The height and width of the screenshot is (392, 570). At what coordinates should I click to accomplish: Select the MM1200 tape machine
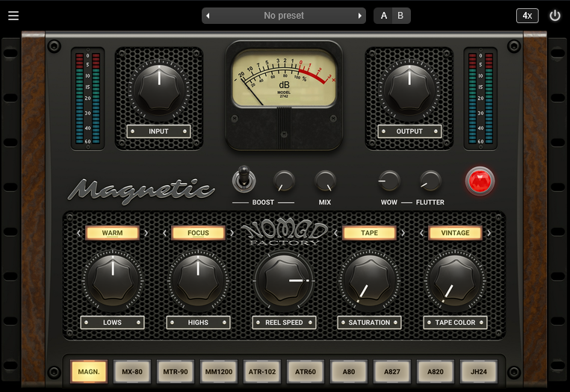[218, 372]
